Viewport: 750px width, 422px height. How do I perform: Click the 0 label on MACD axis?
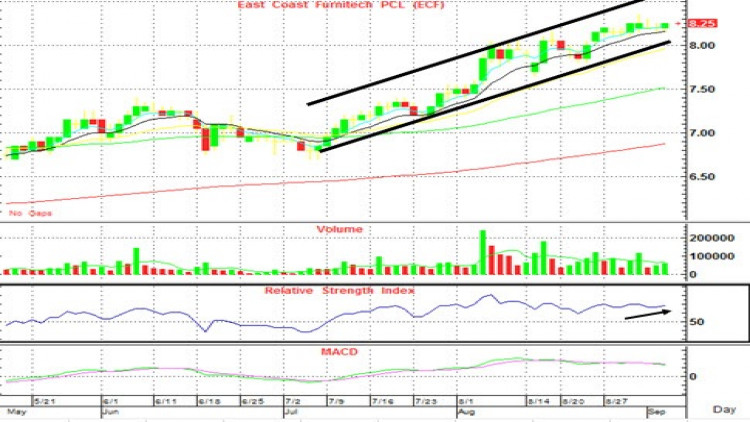[x=693, y=377]
